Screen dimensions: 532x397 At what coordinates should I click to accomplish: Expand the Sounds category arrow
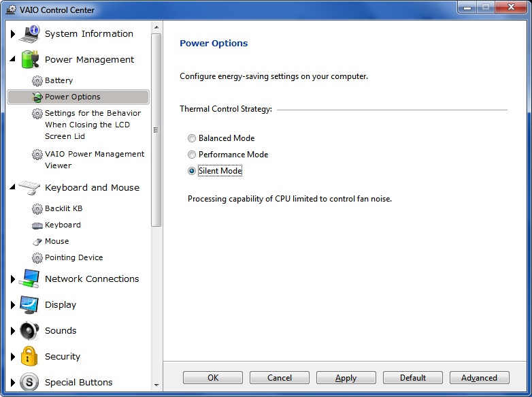click(x=13, y=331)
